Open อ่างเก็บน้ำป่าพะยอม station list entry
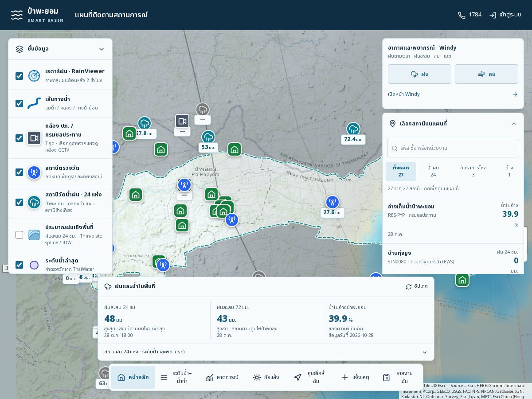 pos(453,220)
